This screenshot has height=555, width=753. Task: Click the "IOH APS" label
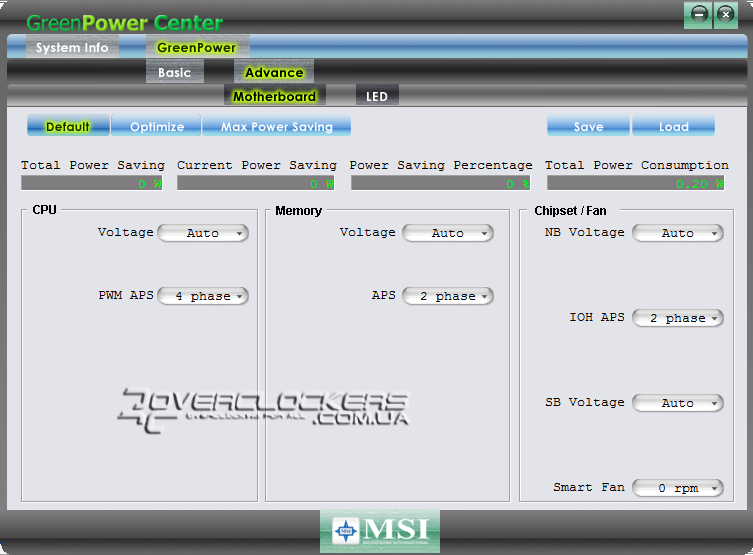[597, 317]
